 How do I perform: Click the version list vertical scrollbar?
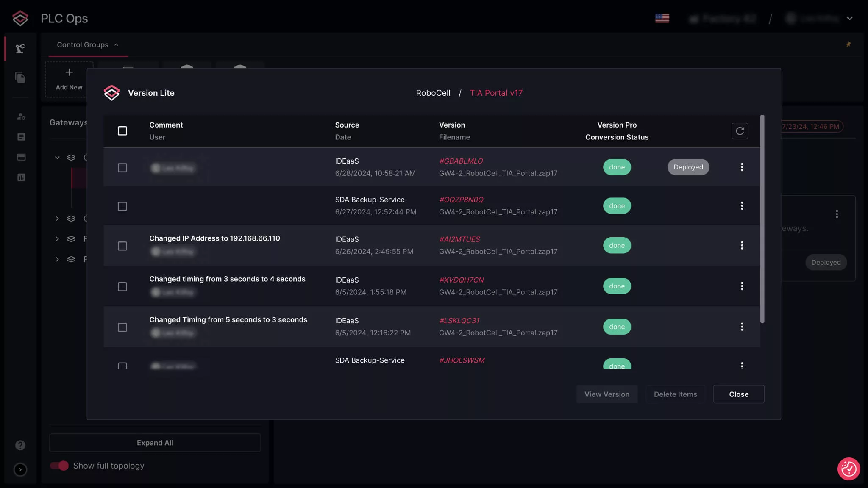[762, 219]
